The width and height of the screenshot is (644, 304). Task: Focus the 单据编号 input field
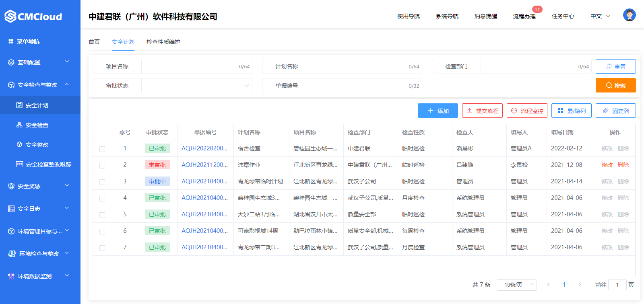point(366,86)
